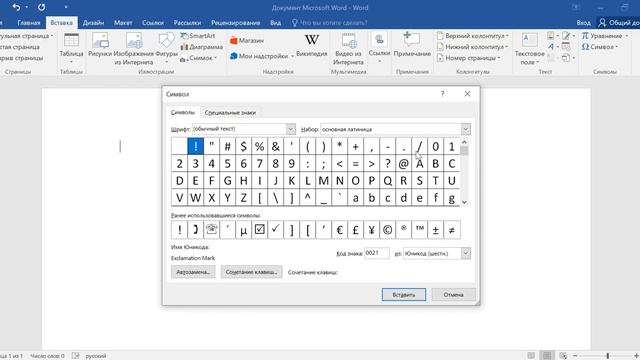Select the dollar sign symbol in grid
This screenshot has width=640, height=360.
[x=243, y=146]
